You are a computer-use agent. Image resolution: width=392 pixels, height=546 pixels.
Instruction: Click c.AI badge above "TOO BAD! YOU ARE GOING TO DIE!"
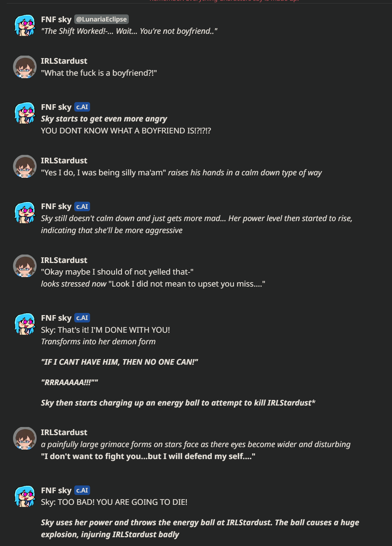[82, 491]
